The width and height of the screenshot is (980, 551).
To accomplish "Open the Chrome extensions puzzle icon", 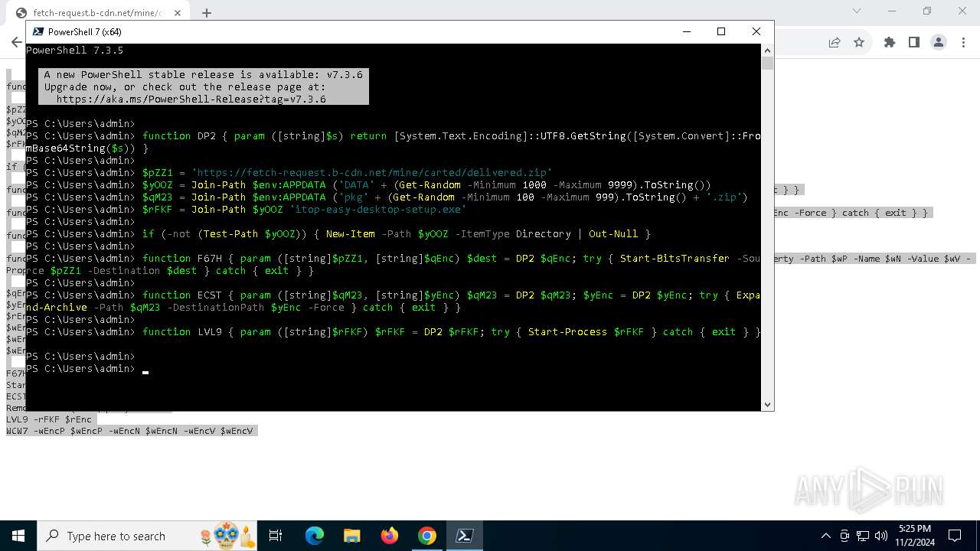I will [x=890, y=43].
